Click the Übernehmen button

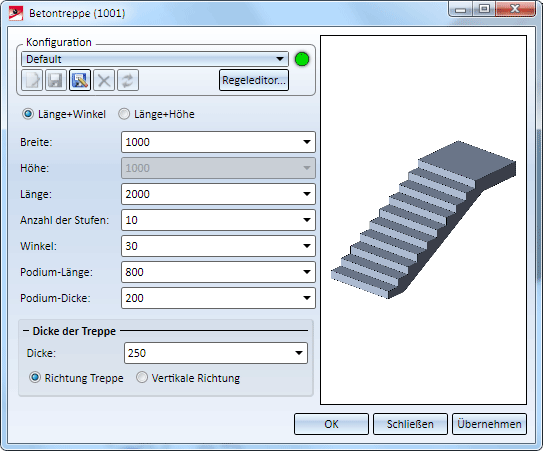coord(489,424)
